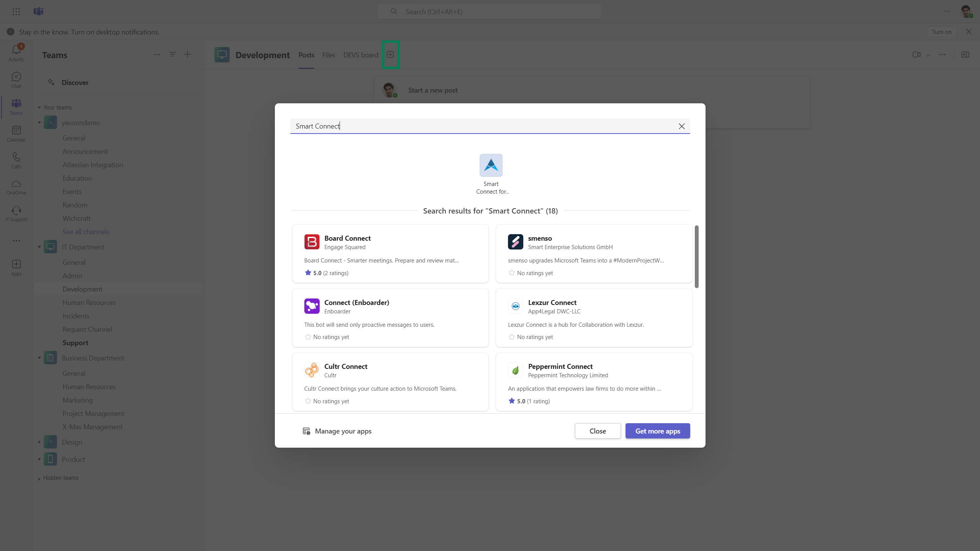Screen dimensions: 980x551
Task: Add a tab with the plus icon
Action: (x=390, y=55)
